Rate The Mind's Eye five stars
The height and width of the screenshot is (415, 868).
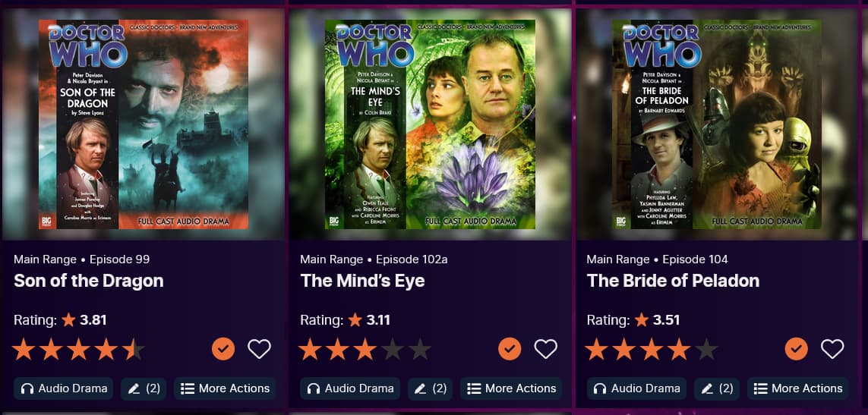click(x=420, y=350)
